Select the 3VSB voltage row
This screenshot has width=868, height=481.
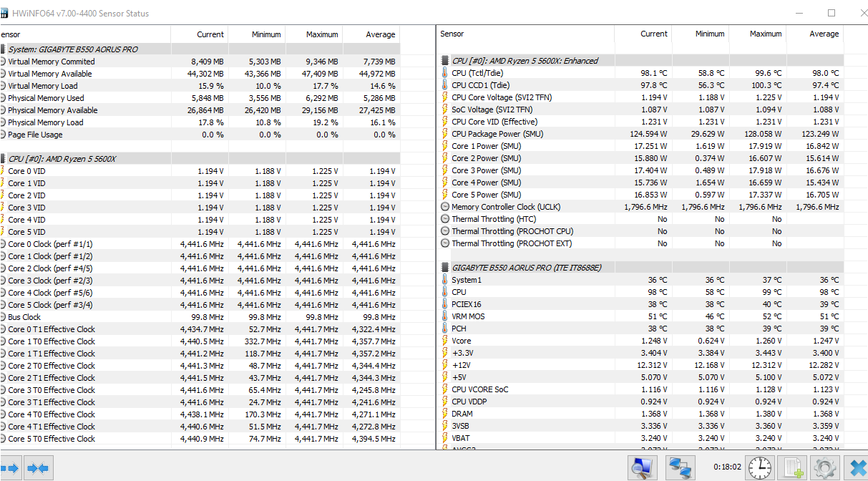point(640,426)
